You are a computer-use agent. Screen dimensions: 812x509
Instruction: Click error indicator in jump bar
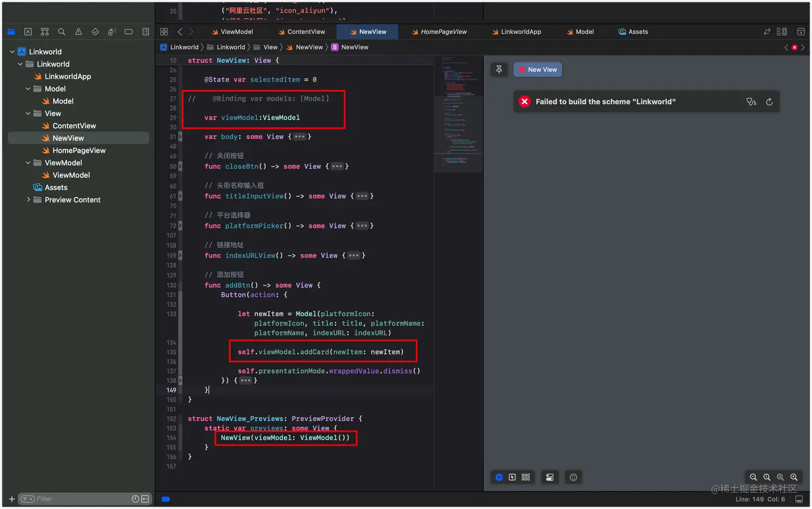(x=795, y=47)
